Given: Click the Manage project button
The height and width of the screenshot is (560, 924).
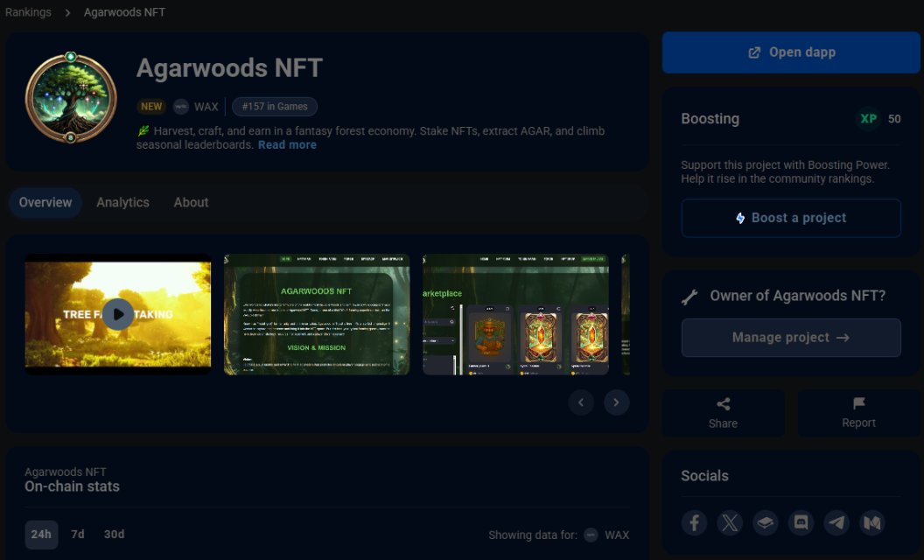Looking at the screenshot, I should point(791,338).
